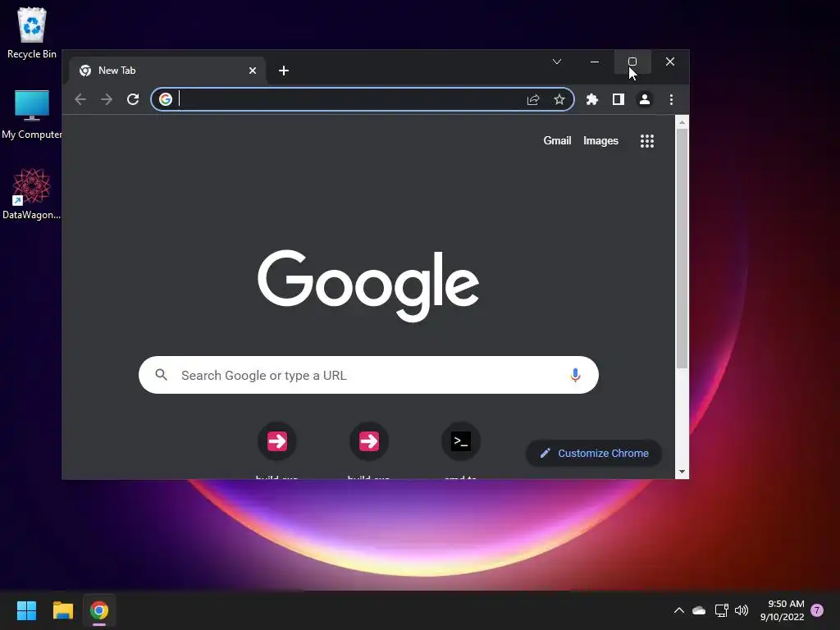Image resolution: width=840 pixels, height=630 pixels.
Task: Close the New Tab tab
Action: coord(253,71)
